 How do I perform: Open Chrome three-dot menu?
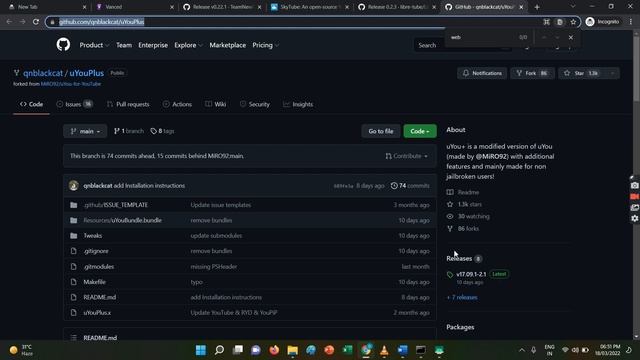pos(631,22)
